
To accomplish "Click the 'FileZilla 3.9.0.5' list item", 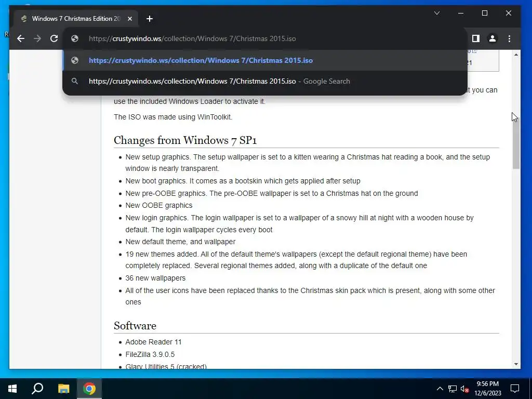I will coord(150,354).
